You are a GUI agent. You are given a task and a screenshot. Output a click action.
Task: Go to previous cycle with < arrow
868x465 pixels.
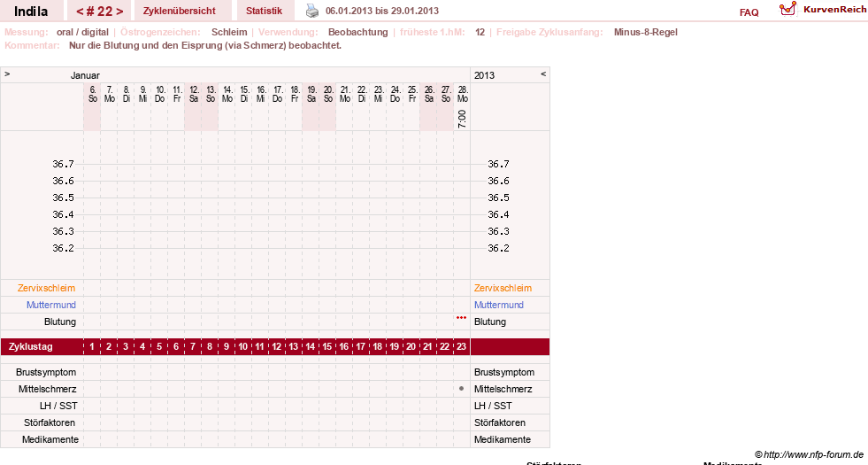click(80, 12)
